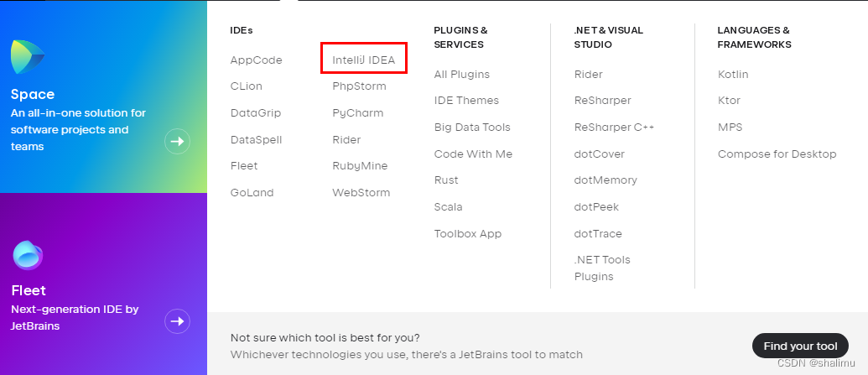Open the Space all-in-one solution card

coord(103,96)
